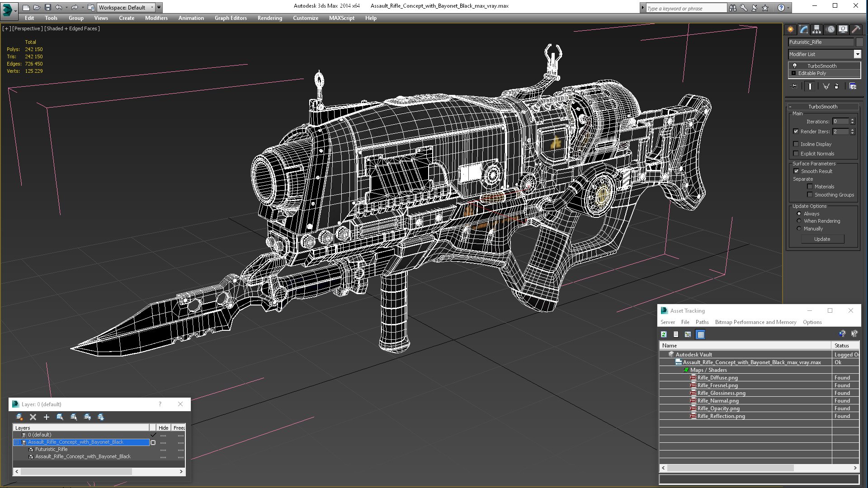
Task: Open the Graph Editors menu
Action: (x=231, y=18)
